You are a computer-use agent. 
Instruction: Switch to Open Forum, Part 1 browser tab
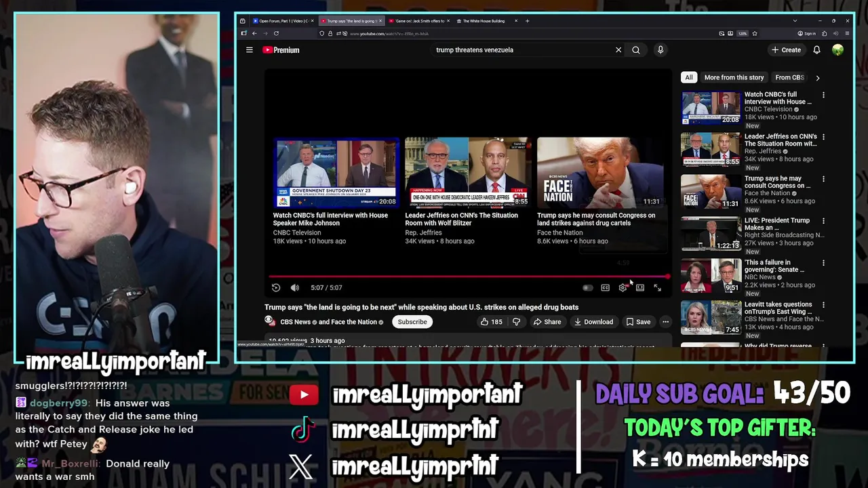point(283,21)
